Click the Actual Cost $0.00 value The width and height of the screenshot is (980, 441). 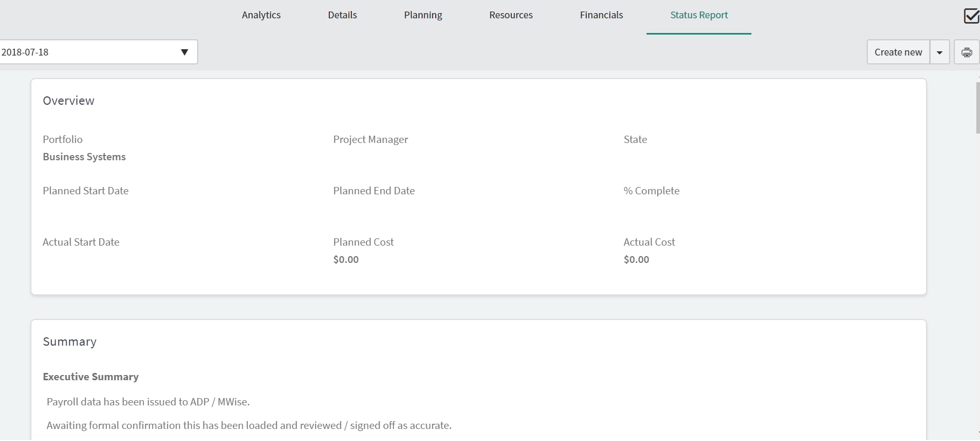coord(637,259)
